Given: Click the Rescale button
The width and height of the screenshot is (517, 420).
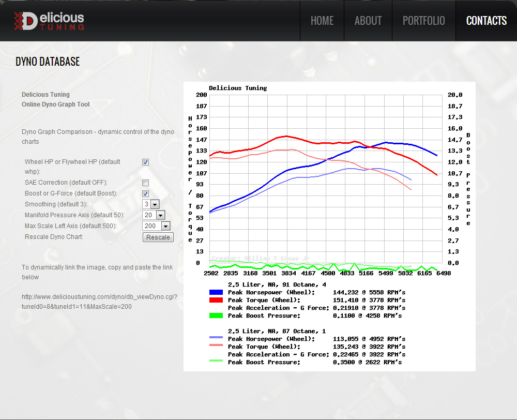Looking at the screenshot, I should [158, 237].
